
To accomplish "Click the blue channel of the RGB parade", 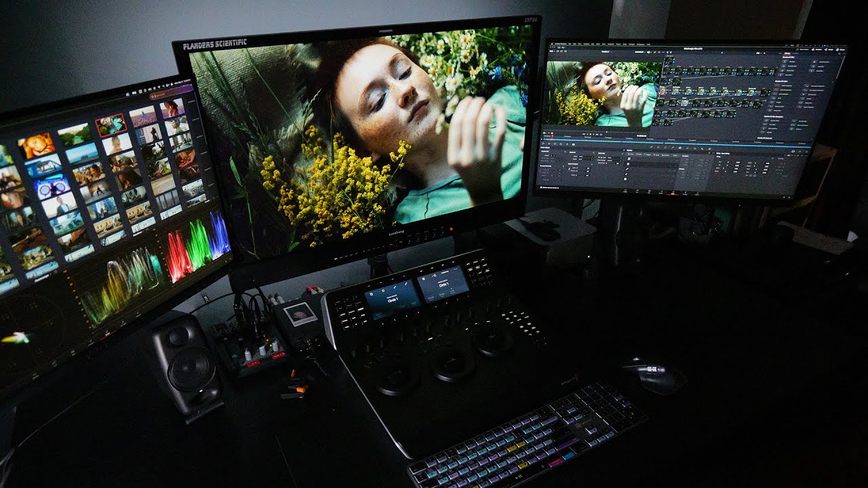I will coord(219,235).
